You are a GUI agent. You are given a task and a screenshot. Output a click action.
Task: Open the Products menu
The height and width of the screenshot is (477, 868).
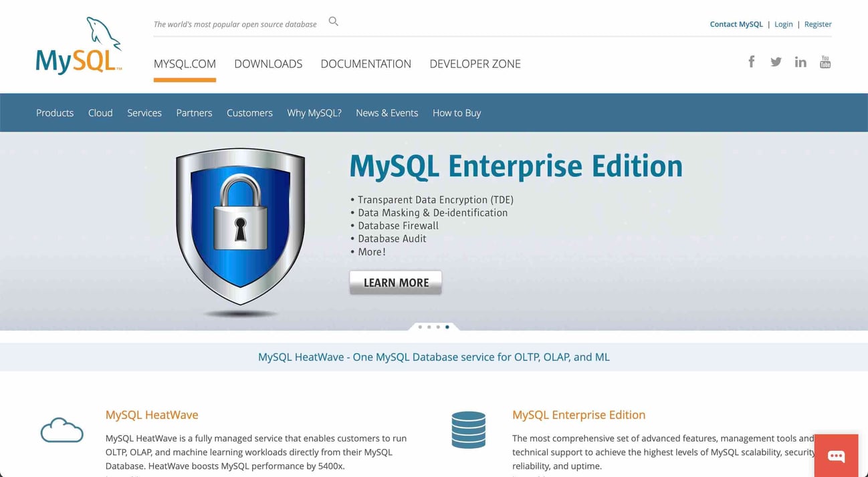click(x=55, y=113)
